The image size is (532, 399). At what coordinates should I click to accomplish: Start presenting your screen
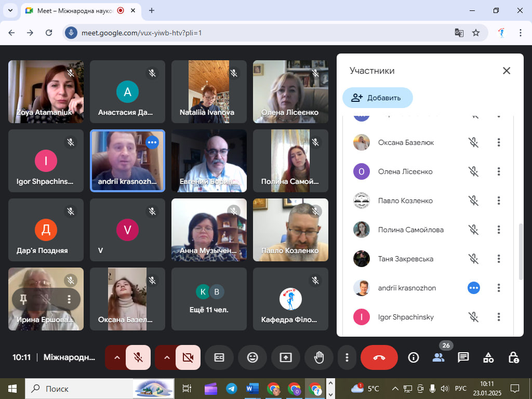(286, 357)
